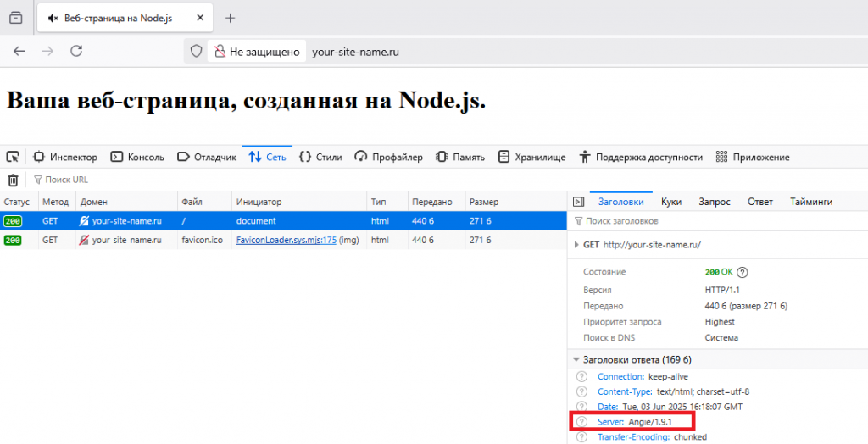Sort requests by Домен column
Image resolution: width=868 pixels, height=444 pixels.
127,202
